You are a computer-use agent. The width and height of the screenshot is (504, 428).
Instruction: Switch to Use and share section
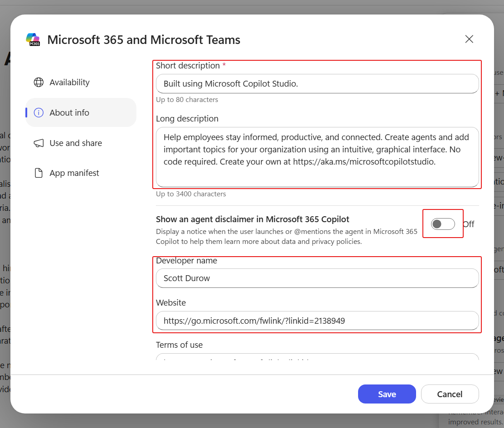81,143
